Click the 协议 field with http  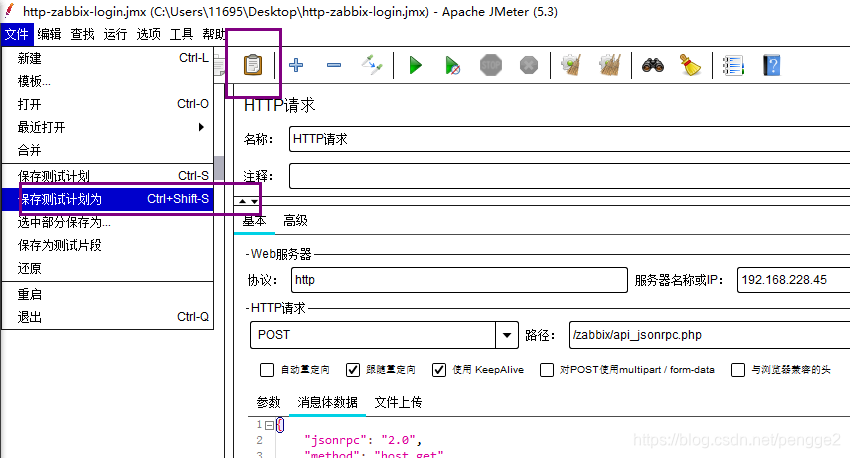[x=459, y=280]
